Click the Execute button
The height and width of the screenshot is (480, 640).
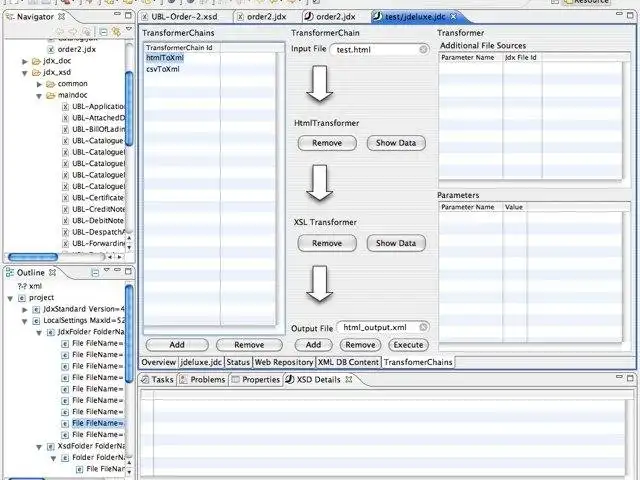tap(408, 345)
